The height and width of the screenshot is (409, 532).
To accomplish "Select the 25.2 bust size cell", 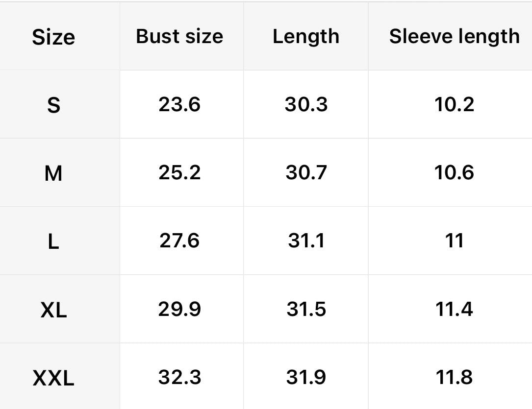I will 179,172.
